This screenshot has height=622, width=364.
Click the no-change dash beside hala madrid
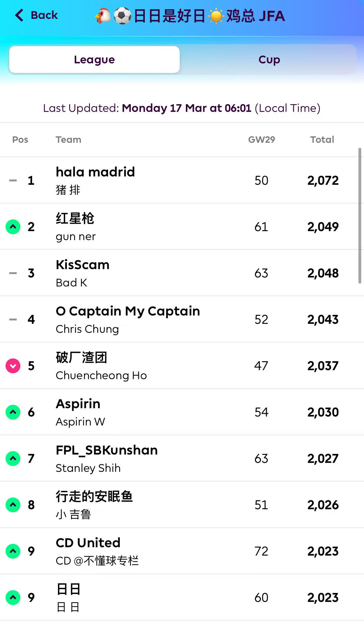(x=13, y=180)
